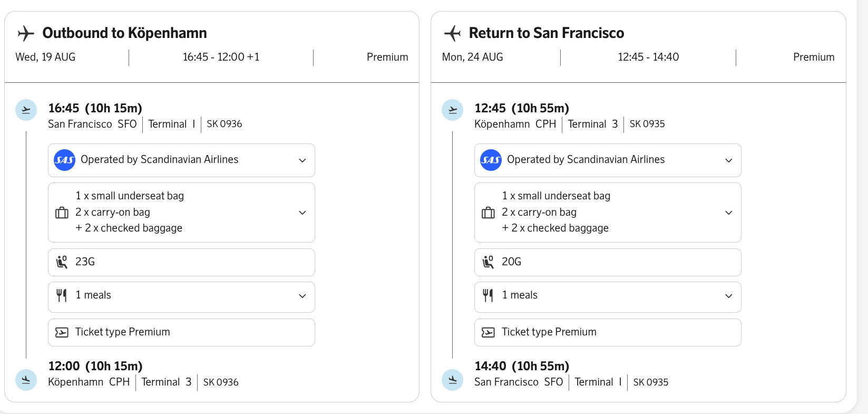This screenshot has height=414, width=868.
Task: Click the ticket icon in return Ticket type Premium
Action: 488,332
